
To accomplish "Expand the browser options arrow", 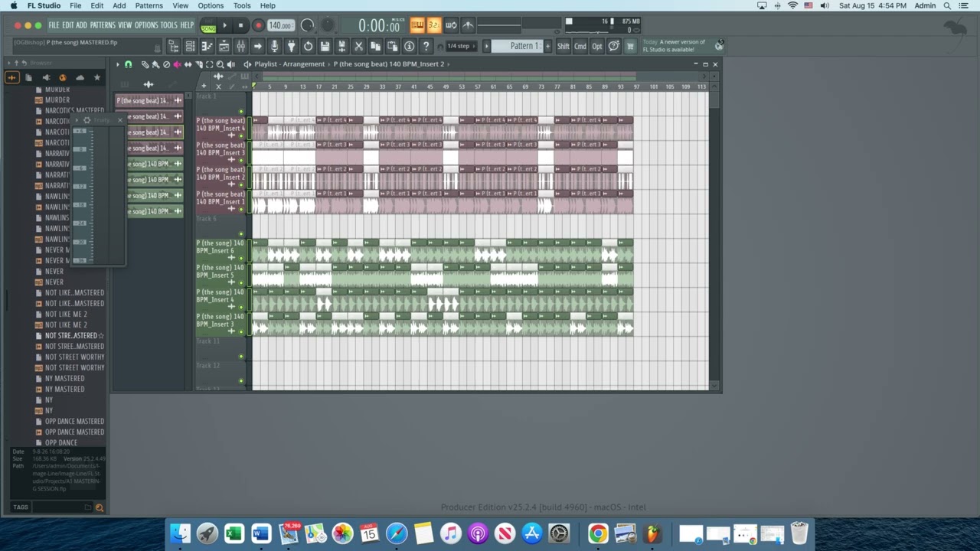I will coord(8,63).
